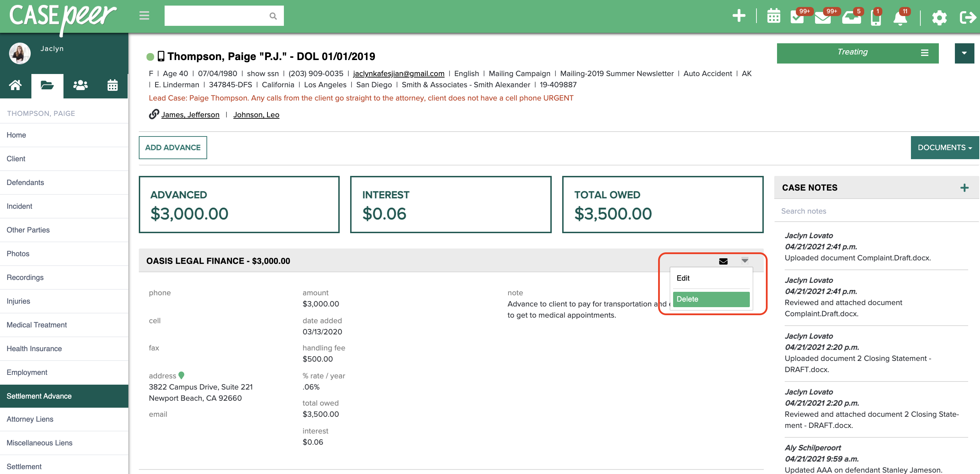Select the contacts icon in the left sidebar
Screen dimensions: 980x474
(x=80, y=85)
